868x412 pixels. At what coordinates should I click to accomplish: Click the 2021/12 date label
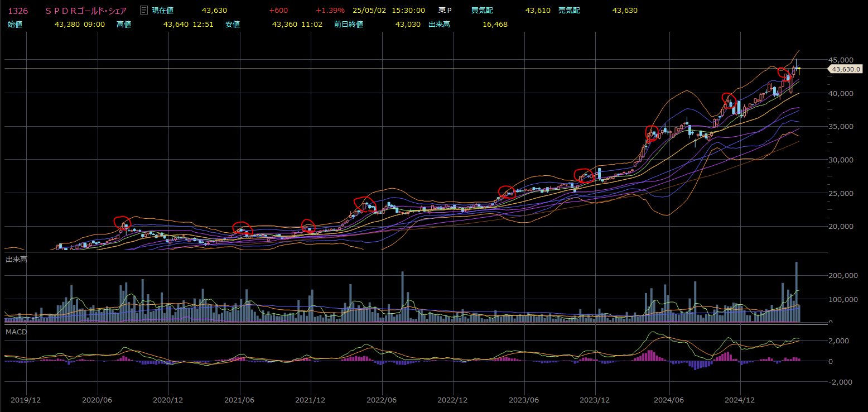311,400
